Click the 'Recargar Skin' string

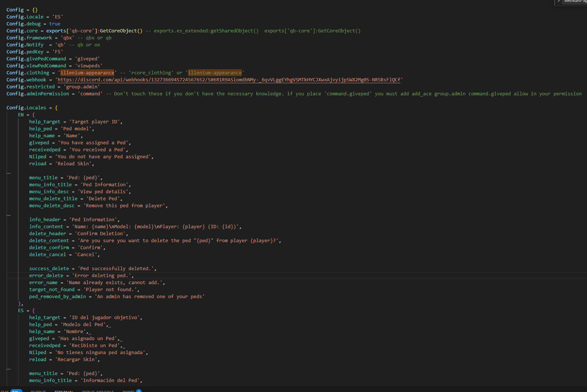(76, 360)
